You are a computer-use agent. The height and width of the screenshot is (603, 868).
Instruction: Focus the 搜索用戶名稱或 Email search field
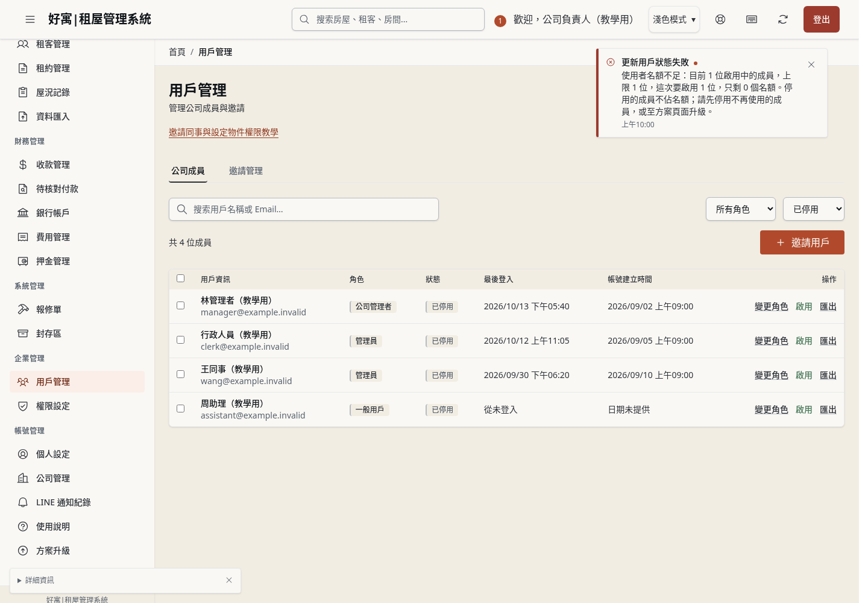[304, 209]
